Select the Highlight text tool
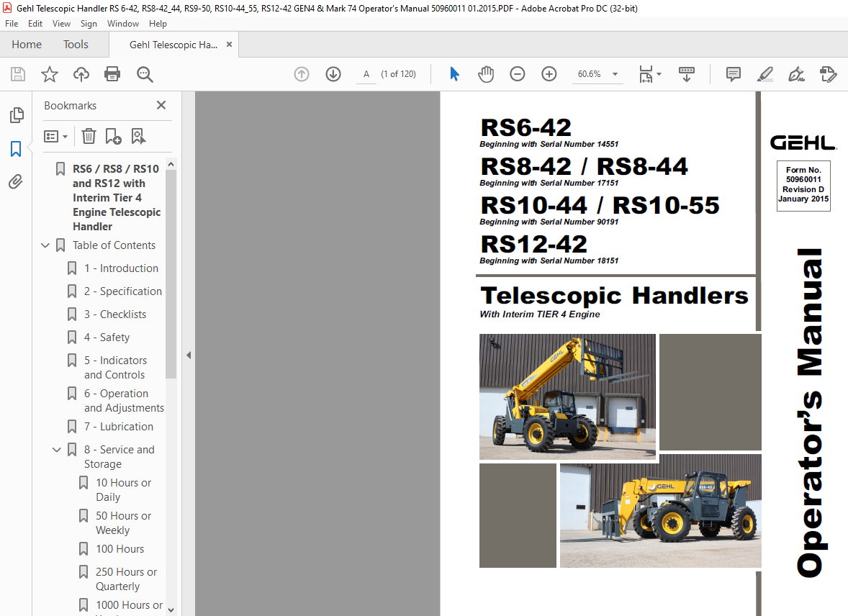Image resolution: width=848 pixels, height=616 pixels. [x=764, y=74]
